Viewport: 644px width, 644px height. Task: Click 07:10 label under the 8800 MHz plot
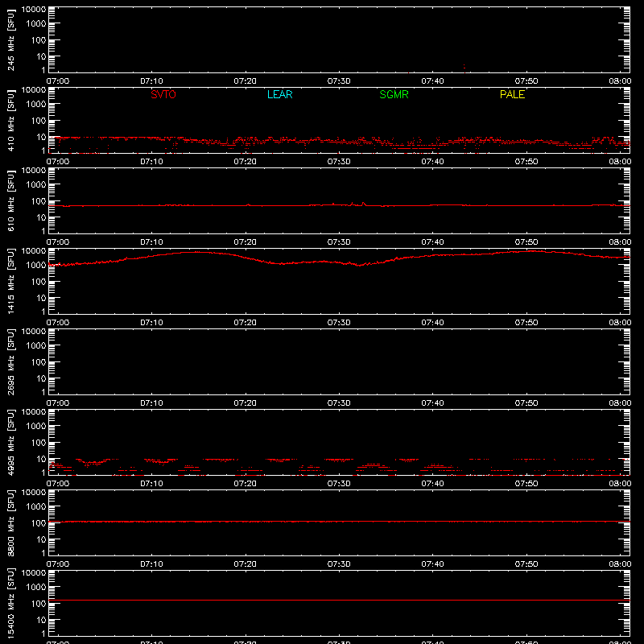[x=151, y=564]
